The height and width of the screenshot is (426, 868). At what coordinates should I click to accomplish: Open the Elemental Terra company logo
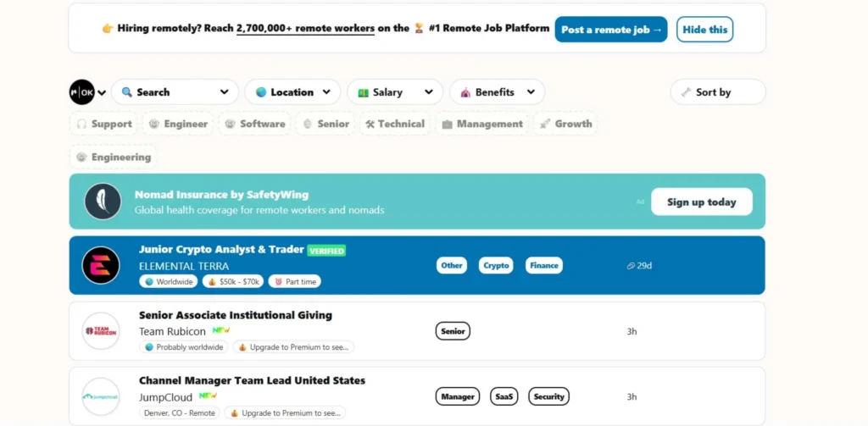pyautogui.click(x=101, y=265)
